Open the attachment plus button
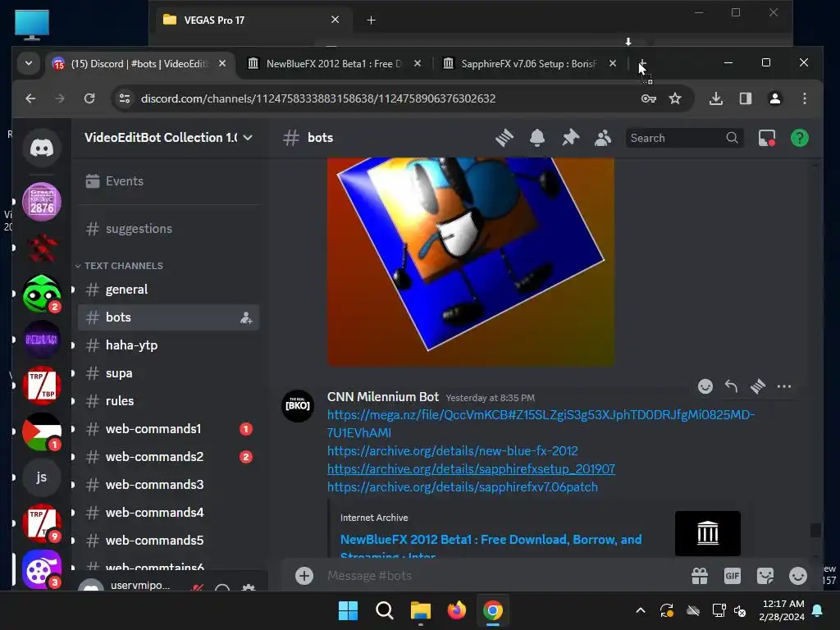 (304, 576)
